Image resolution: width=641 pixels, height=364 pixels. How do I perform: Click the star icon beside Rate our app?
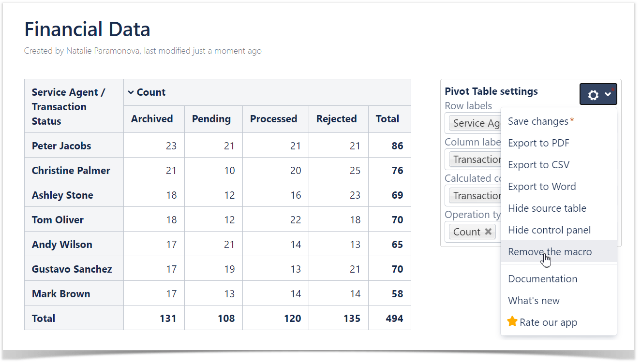512,321
